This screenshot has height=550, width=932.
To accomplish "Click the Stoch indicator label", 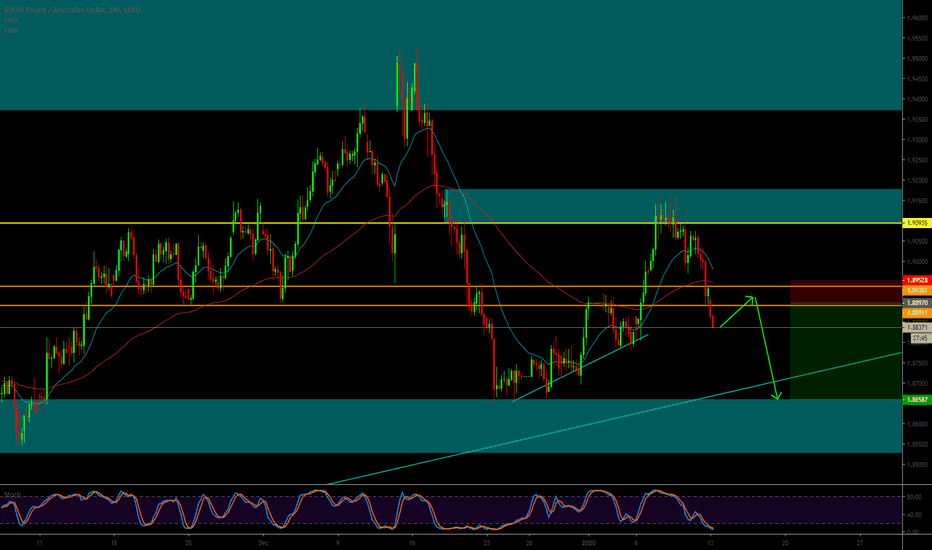I will (13, 493).
